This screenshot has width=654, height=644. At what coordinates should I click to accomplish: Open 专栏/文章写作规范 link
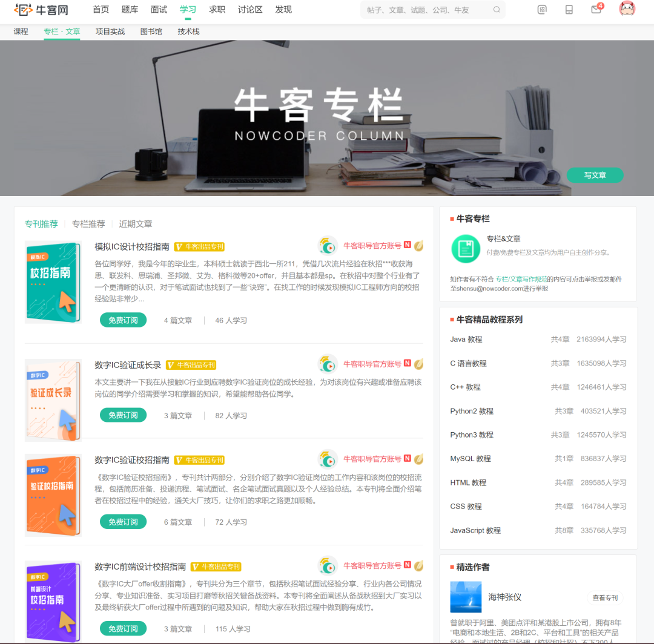(521, 279)
